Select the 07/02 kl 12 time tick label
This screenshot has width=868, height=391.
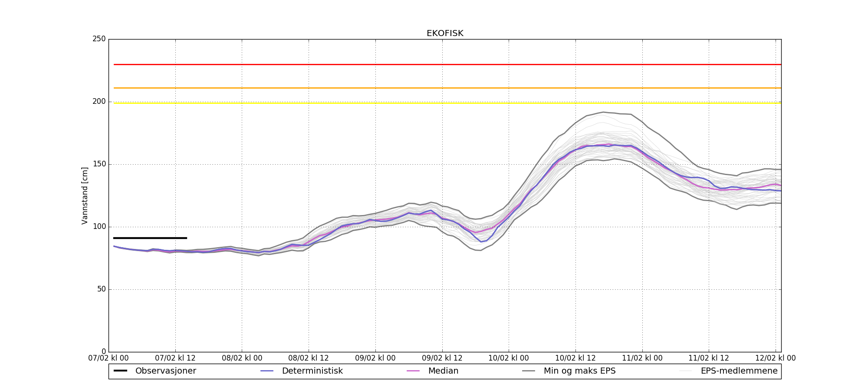click(x=175, y=358)
